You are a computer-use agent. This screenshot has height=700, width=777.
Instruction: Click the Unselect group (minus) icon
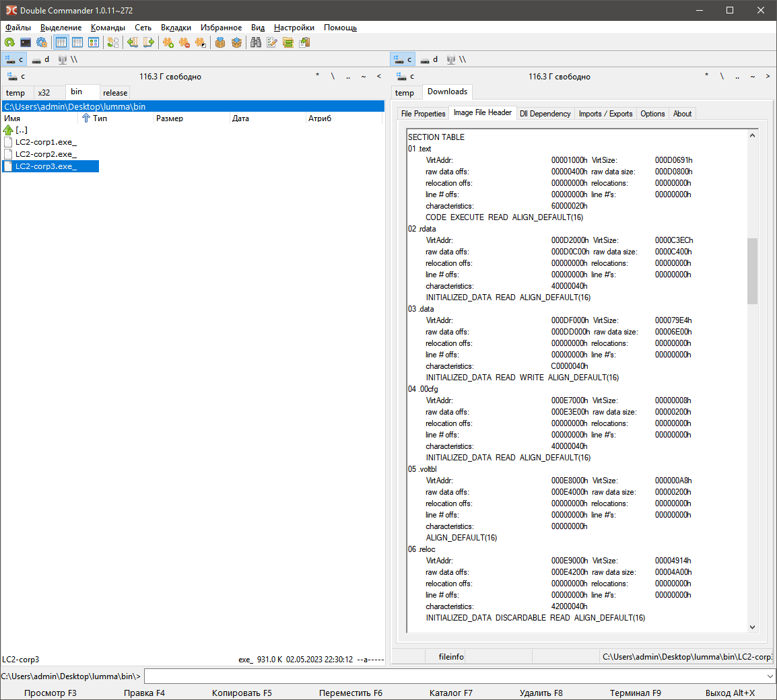184,42
